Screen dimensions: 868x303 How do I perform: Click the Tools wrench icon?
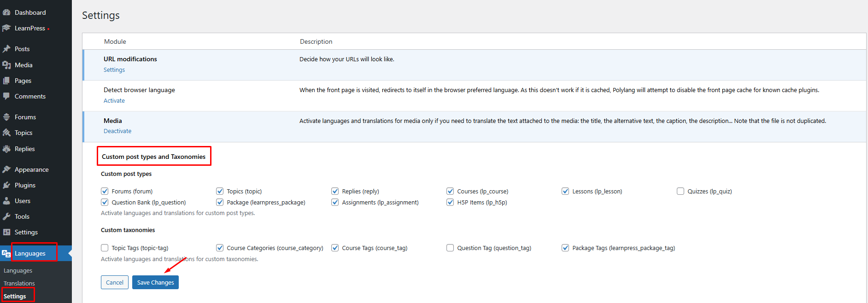6,216
